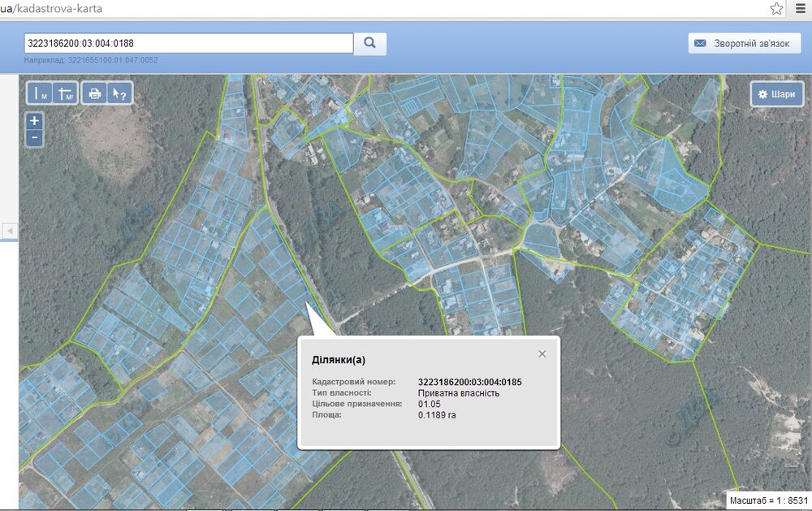812x511 pixels.
Task: Activate the parcel info pointer tool
Action: click(119, 93)
